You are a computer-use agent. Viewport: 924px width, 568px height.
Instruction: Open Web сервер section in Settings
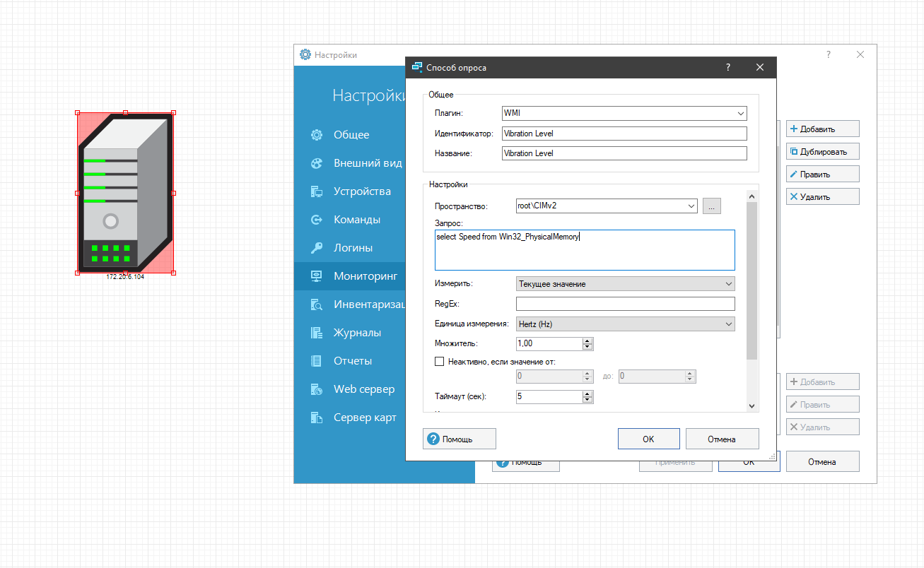click(x=364, y=389)
